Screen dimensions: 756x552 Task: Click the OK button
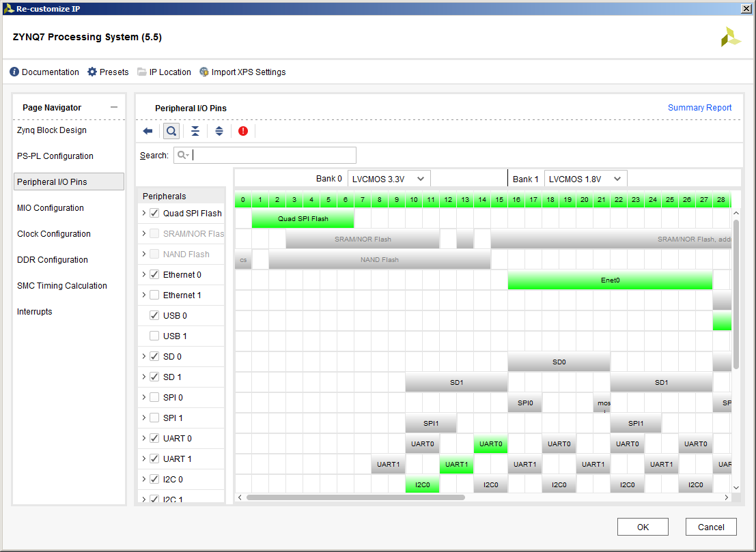643,527
